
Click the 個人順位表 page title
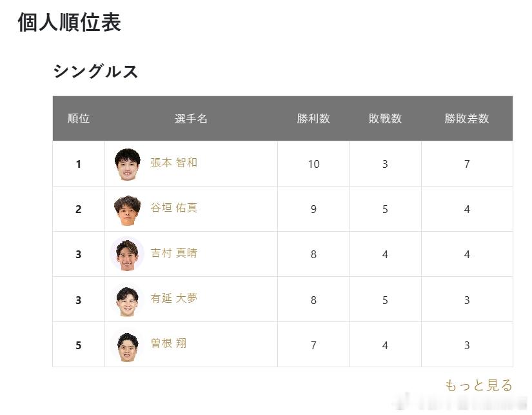[69, 23]
